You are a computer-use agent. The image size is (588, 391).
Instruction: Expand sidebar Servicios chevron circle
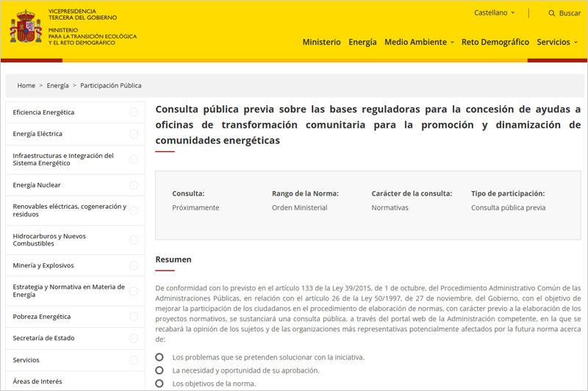click(134, 360)
